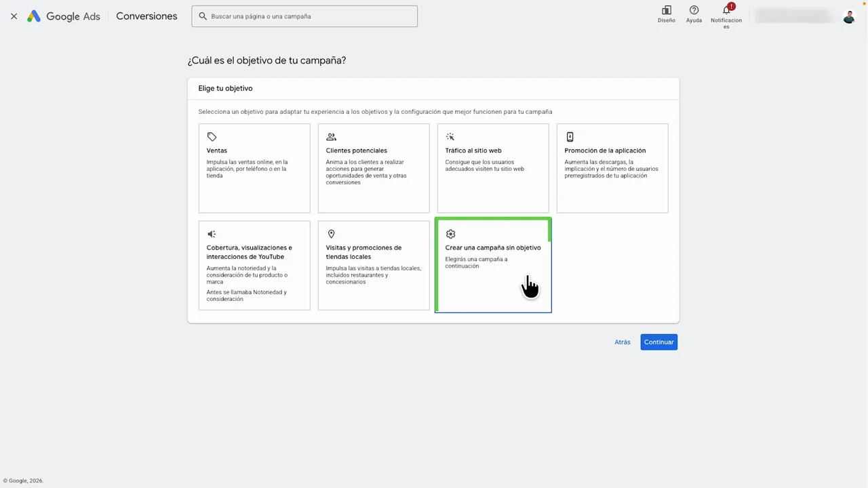868x488 pixels.
Task: Click 'Antes se llamaba Notoriedad y consideración' note
Action: 247,296
